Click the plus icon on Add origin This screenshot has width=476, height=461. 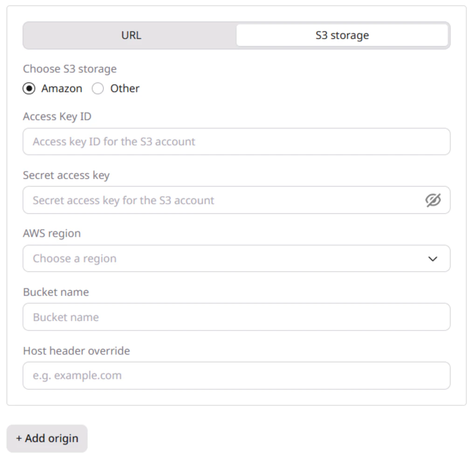[19, 438]
